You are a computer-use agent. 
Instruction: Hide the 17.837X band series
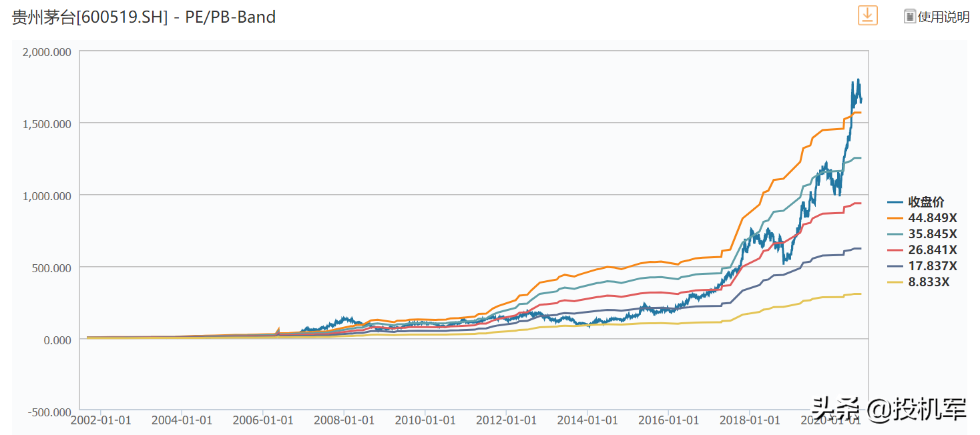click(922, 266)
